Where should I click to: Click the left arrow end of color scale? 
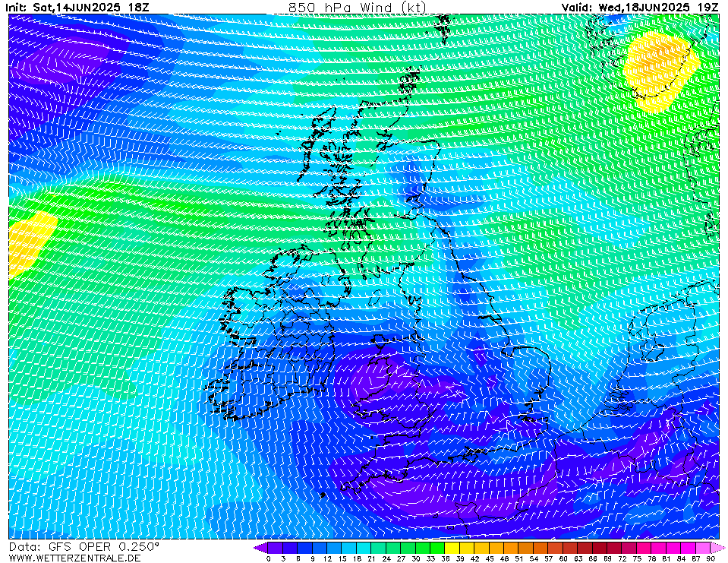pyautogui.click(x=261, y=548)
